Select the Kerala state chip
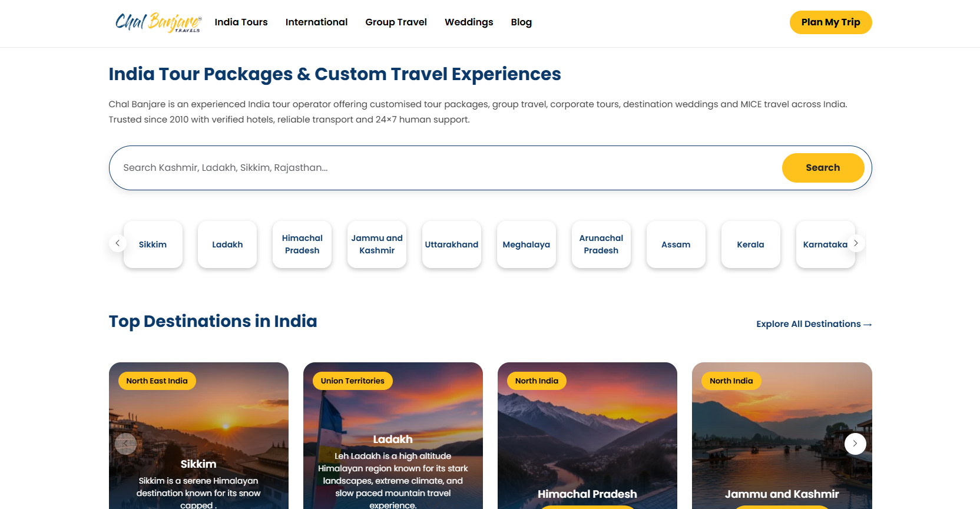The image size is (980, 509). tap(750, 244)
